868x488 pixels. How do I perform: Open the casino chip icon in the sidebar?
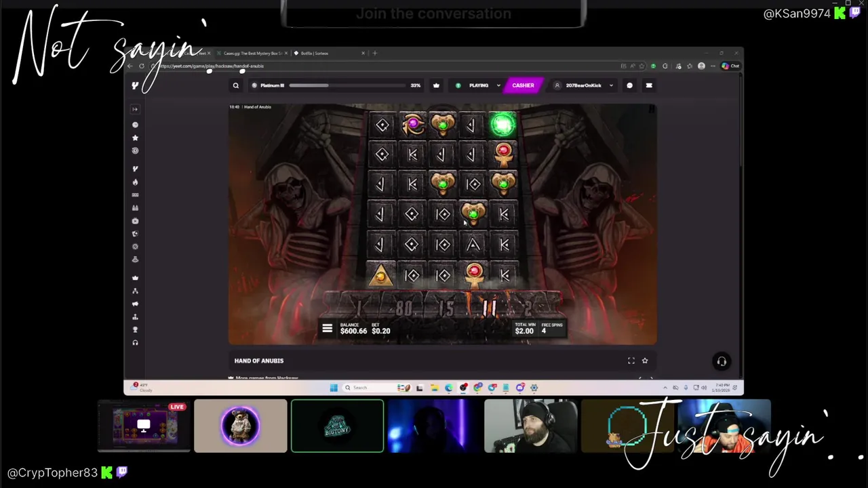tap(135, 125)
